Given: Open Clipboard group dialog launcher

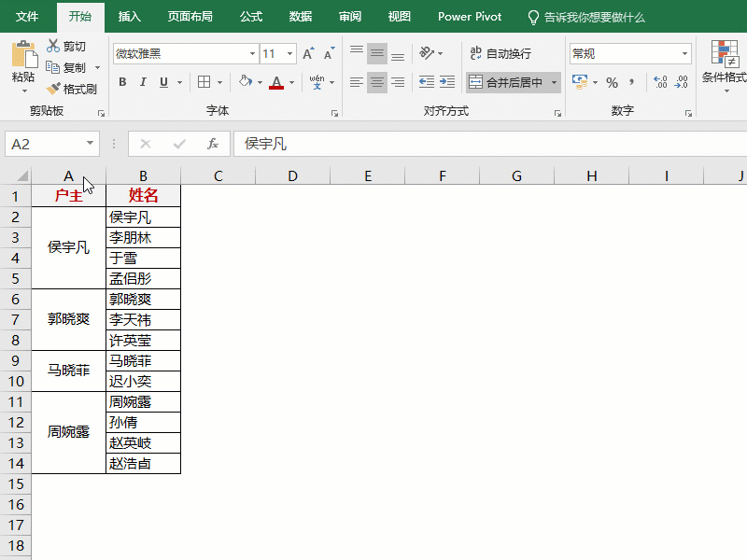Looking at the screenshot, I should 101,113.
